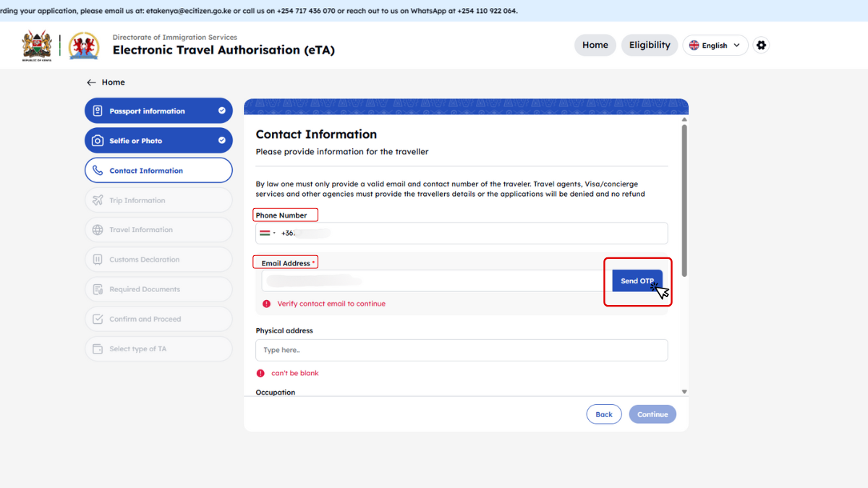Image resolution: width=868 pixels, height=488 pixels.
Task: Select the Passport information step icon
Action: (98, 111)
